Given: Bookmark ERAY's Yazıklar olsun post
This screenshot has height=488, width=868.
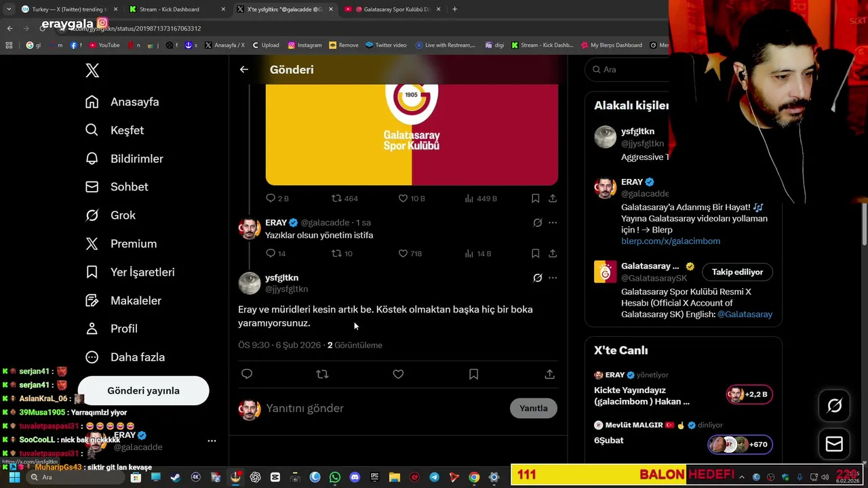Looking at the screenshot, I should click(x=535, y=253).
